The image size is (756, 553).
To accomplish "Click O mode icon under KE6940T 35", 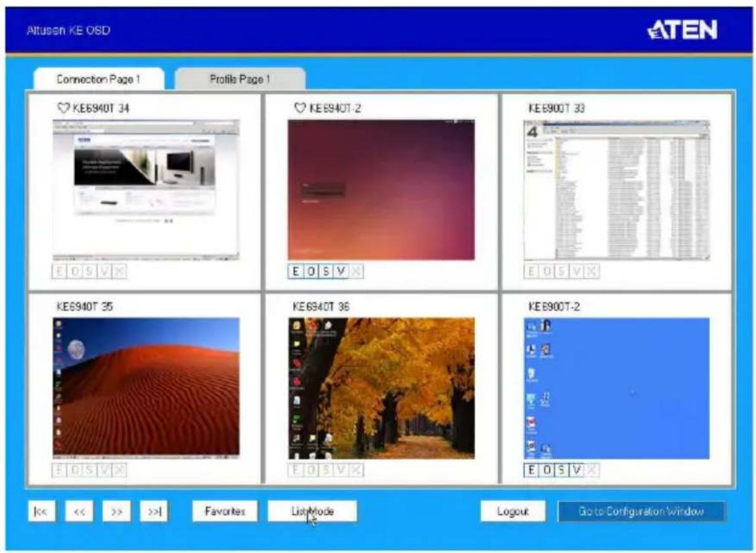I will coord(74,469).
